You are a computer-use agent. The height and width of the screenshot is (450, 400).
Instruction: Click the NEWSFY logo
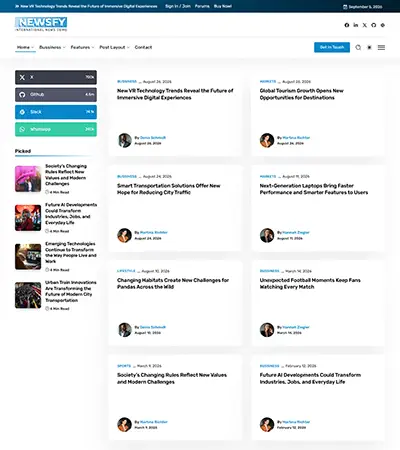41,24
